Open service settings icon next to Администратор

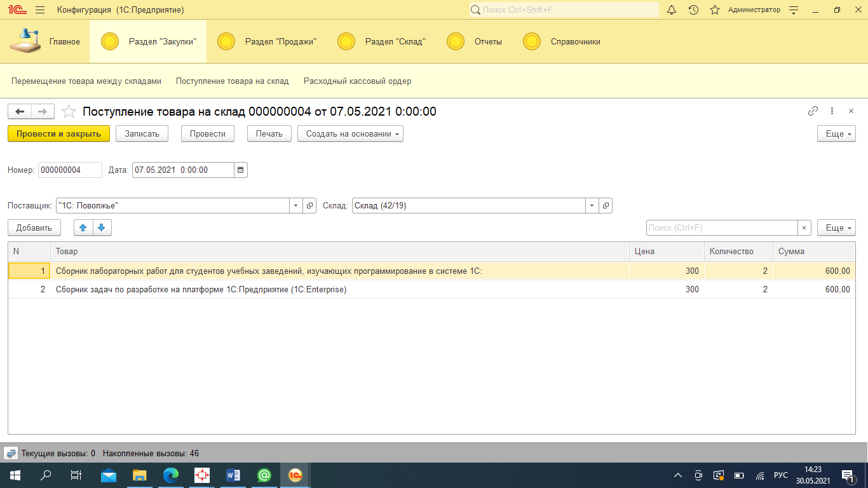[793, 10]
